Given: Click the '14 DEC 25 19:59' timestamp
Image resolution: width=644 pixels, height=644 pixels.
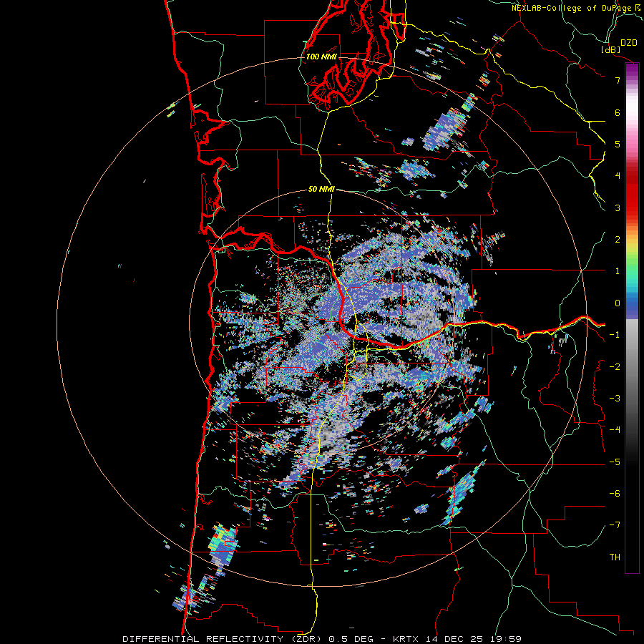Looking at the screenshot, I should pos(472,639).
